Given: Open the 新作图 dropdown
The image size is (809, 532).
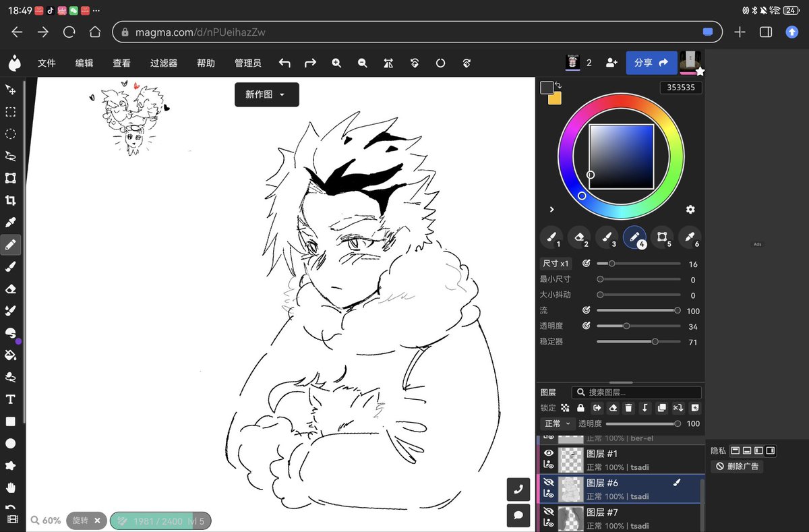Looking at the screenshot, I should tap(266, 94).
